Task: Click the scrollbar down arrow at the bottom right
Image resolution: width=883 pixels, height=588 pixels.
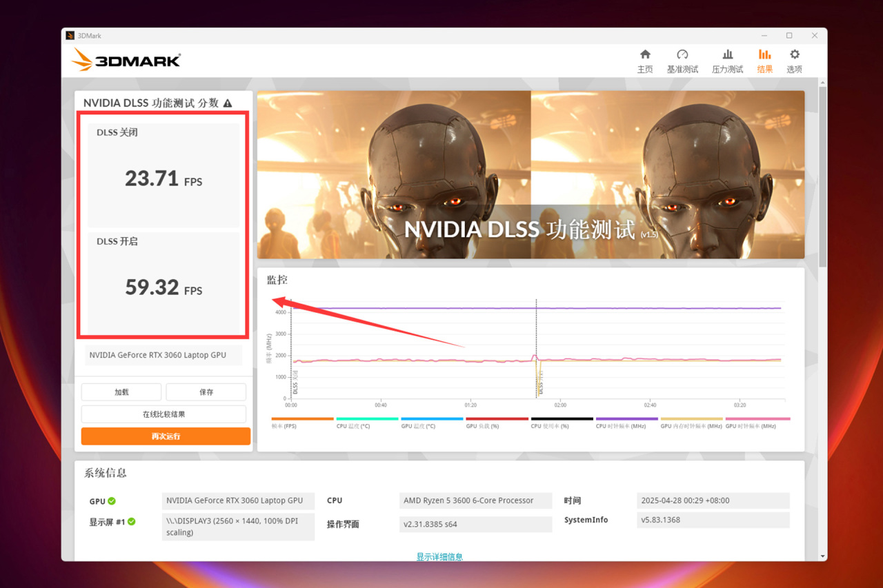Action: (x=822, y=556)
